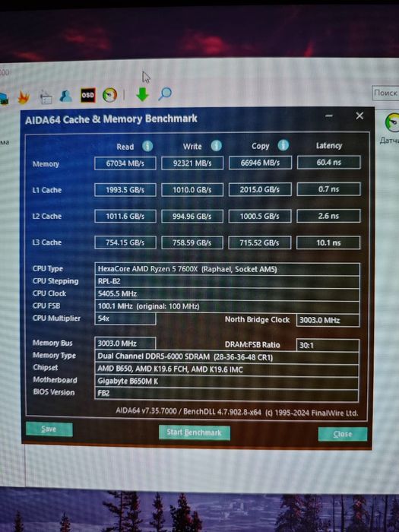Click the round gauge benchmark toolbar icon

[109, 95]
